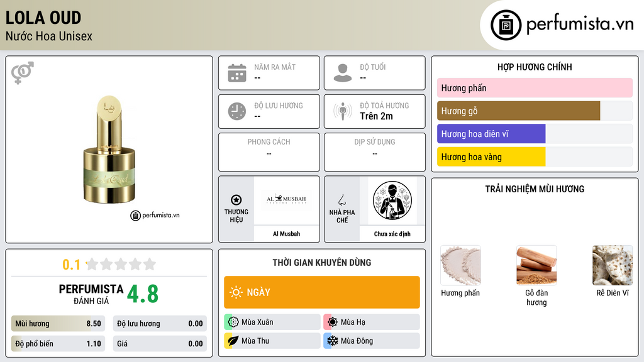Viewport: 644px width, 362px height.
Task: Click the leaf icon for Mùa Thu
Action: click(x=233, y=341)
